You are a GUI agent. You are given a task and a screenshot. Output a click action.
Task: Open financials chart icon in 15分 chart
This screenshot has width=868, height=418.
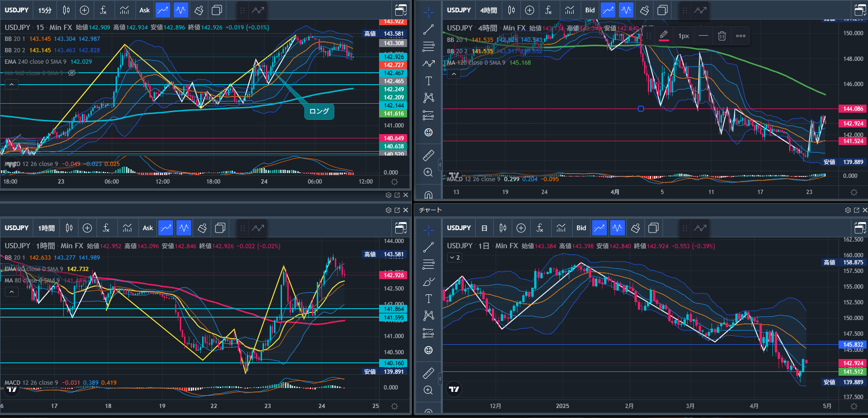click(x=124, y=10)
